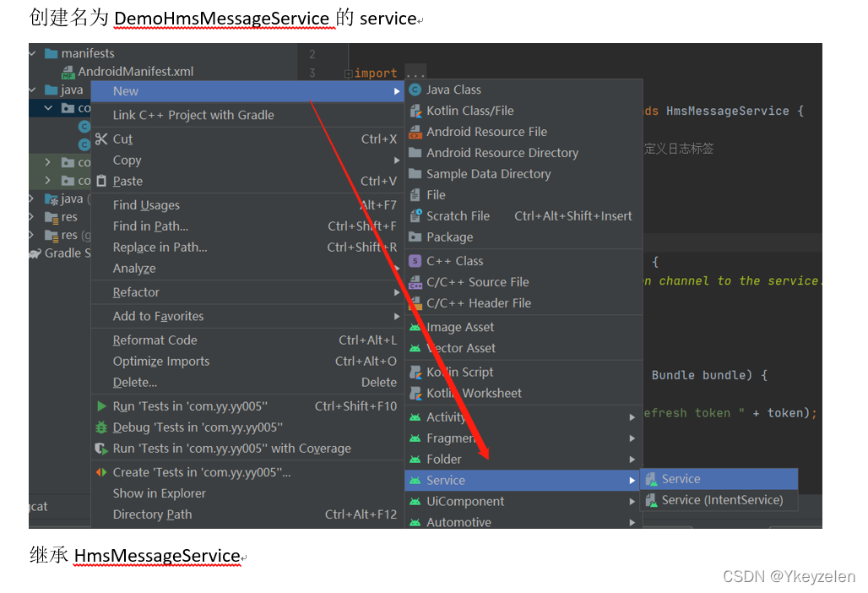868x593 pixels.
Task: Click the Cut scissors icon
Action: point(101,139)
